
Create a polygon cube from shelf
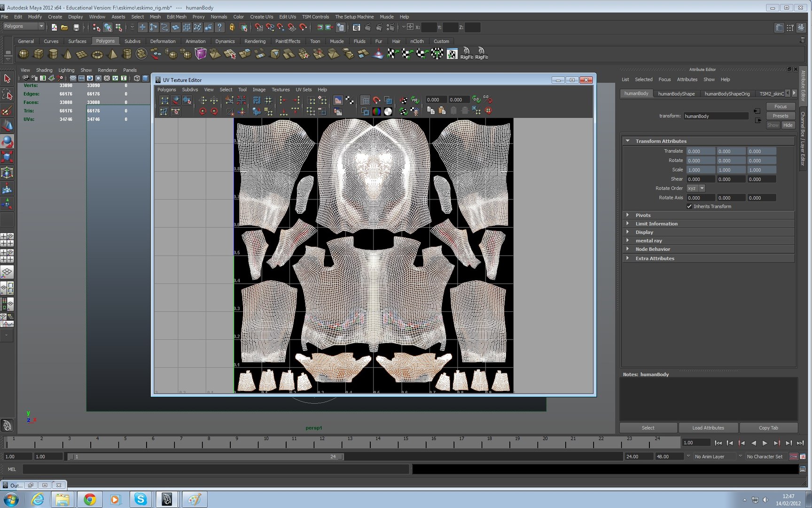tap(39, 54)
